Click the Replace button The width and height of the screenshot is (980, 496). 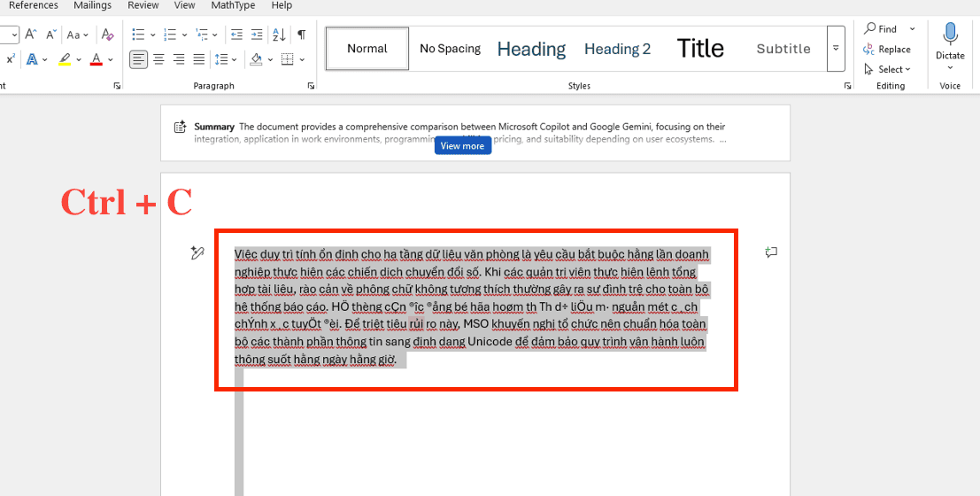pos(888,50)
